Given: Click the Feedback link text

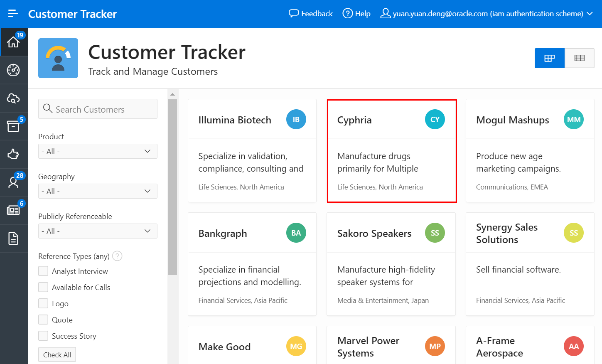Looking at the screenshot, I should tap(317, 14).
